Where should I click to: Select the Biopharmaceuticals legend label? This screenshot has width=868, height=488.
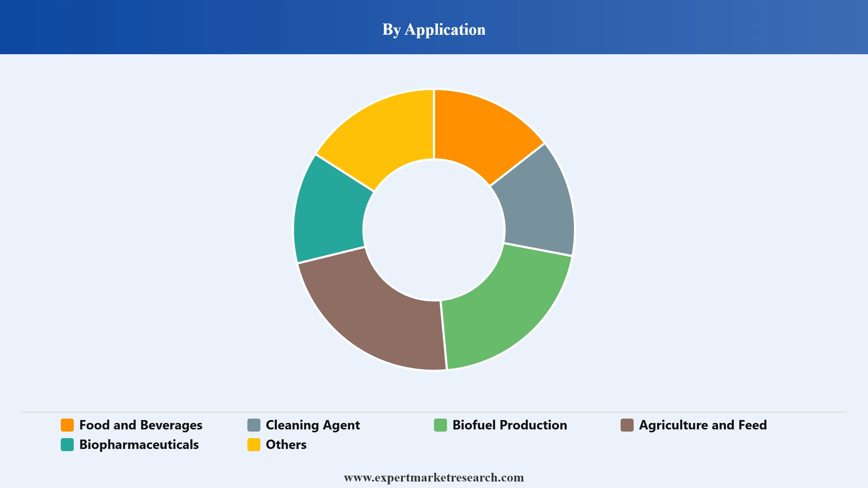point(139,445)
